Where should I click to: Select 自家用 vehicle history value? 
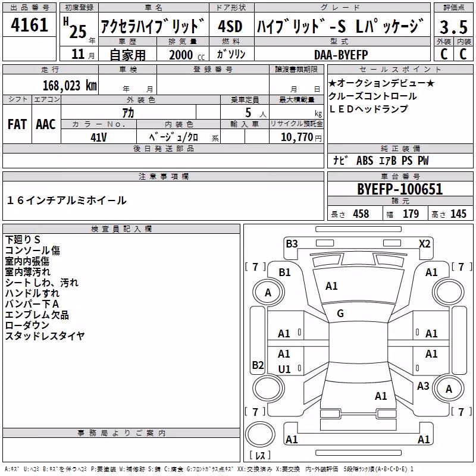click(x=127, y=55)
